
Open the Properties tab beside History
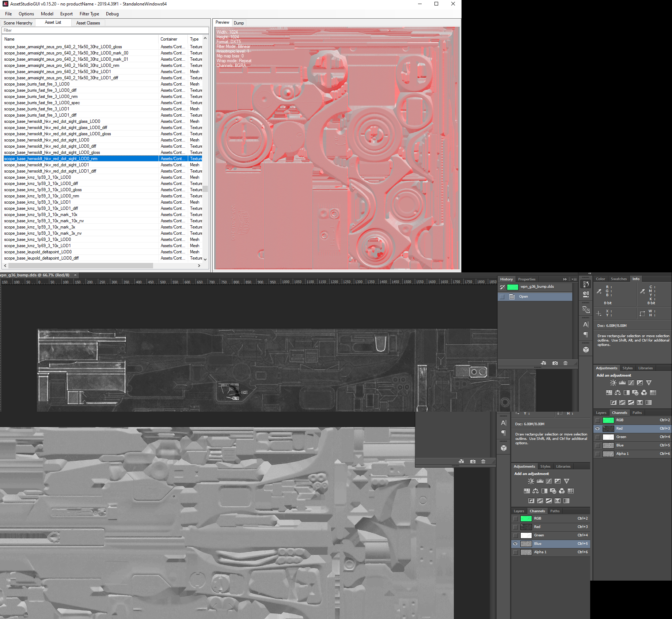[527, 279]
